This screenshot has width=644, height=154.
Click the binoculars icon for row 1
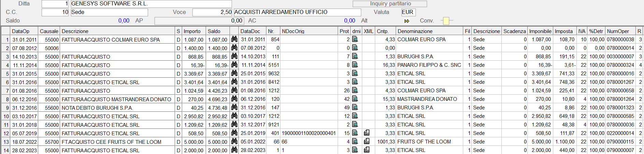coord(234,39)
